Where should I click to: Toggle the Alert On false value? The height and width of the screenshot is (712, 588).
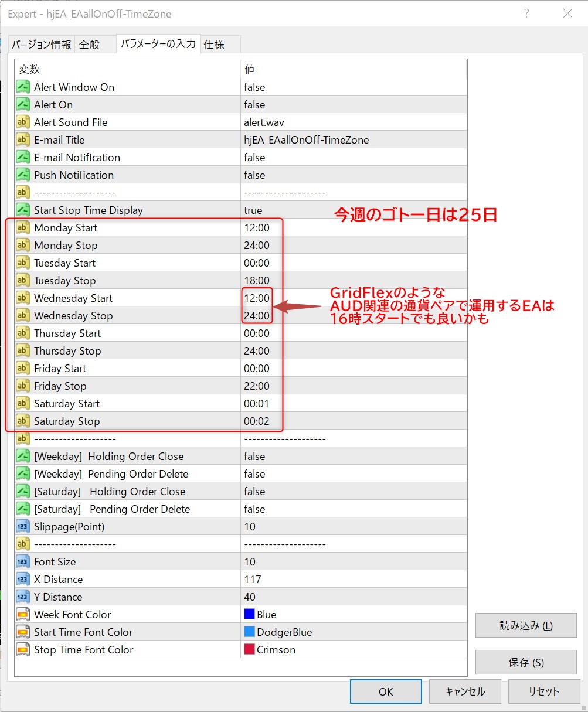(x=352, y=105)
